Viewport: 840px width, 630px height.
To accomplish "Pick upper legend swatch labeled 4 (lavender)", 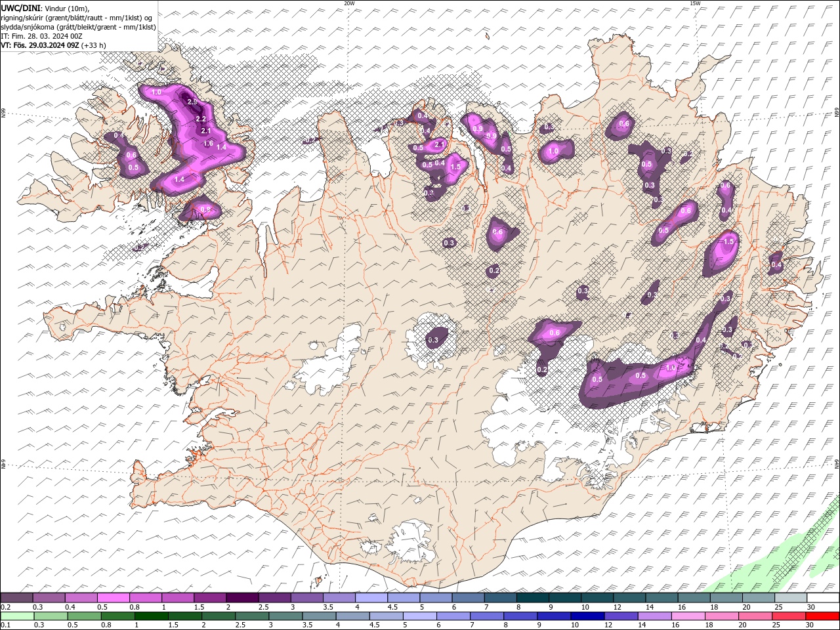I will 371,597.
